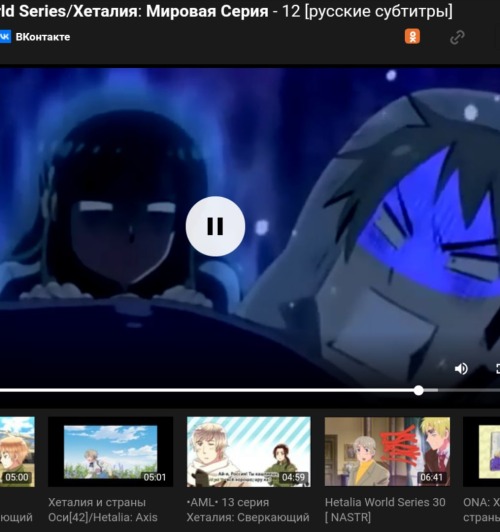This screenshot has height=532, width=500.
Task: Copy the link with the chain icon
Action: (457, 37)
